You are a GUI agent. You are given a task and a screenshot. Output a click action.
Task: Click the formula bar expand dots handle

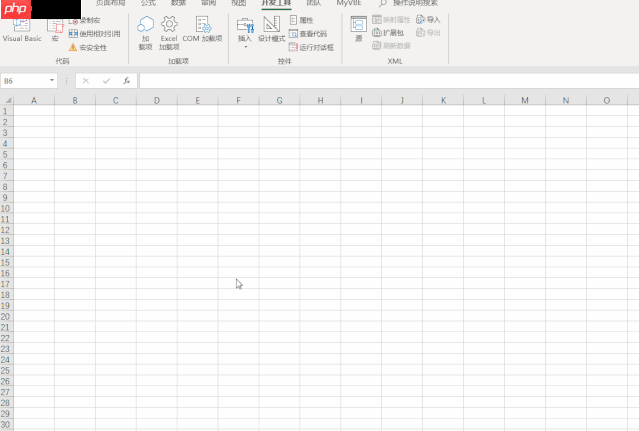click(66, 81)
